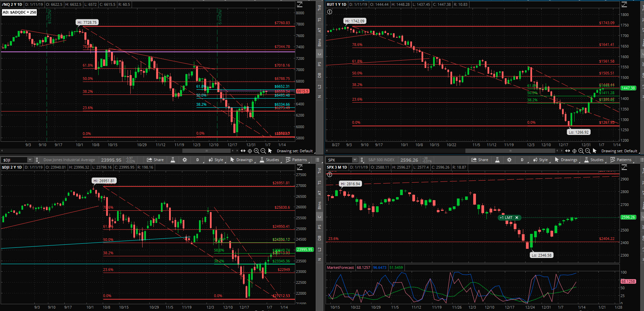
Task: Click the pan icon under the RUT chart
Action: pyautogui.click(x=567, y=151)
